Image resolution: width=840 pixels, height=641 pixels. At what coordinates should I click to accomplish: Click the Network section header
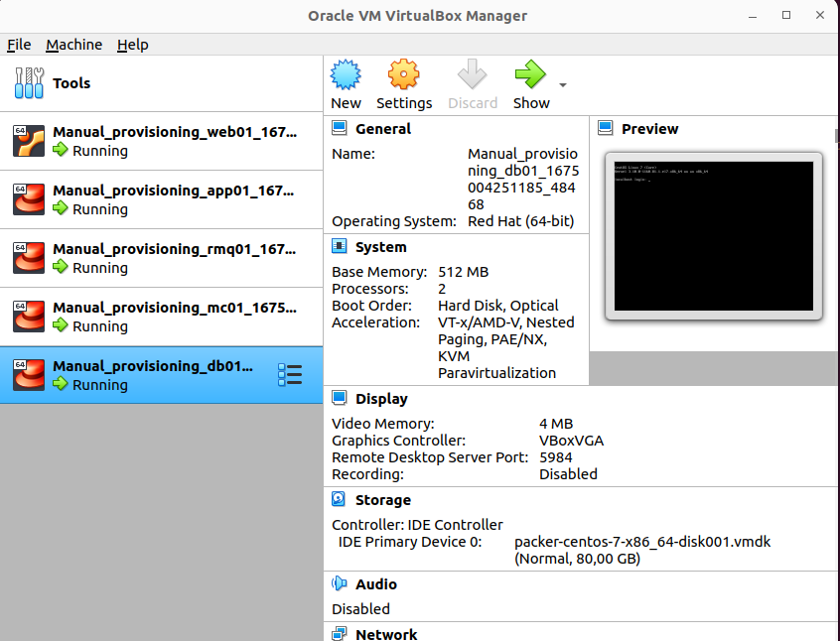click(x=386, y=635)
